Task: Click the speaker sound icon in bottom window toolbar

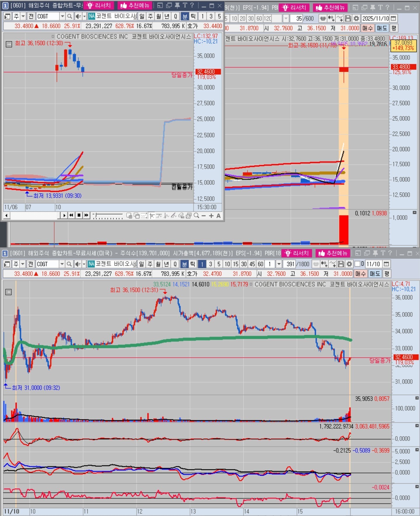Action: [77, 264]
